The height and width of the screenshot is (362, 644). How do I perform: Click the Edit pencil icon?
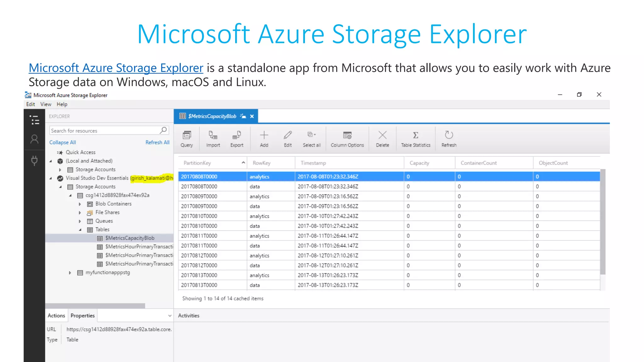(x=288, y=135)
